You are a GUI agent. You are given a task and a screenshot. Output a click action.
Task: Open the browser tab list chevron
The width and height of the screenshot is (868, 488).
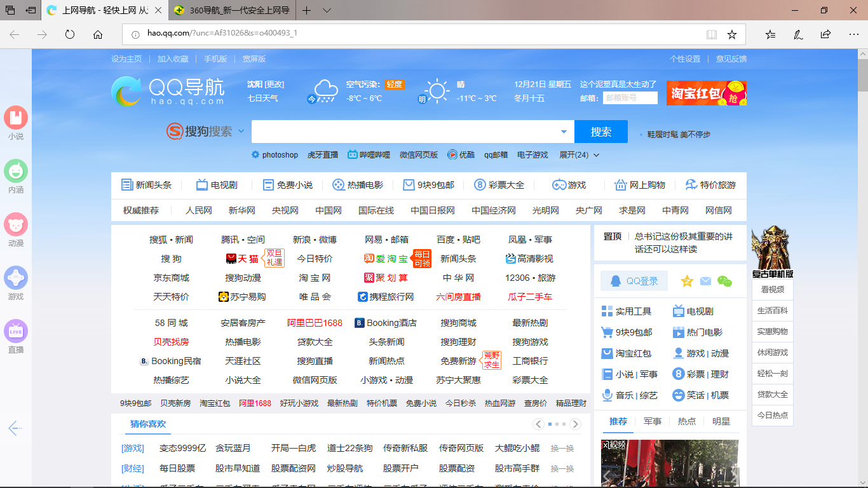(327, 10)
